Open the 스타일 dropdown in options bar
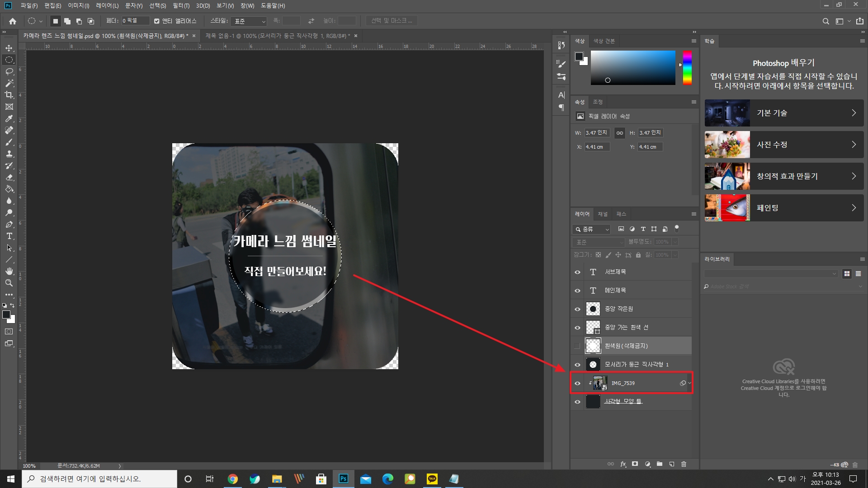The width and height of the screenshot is (868, 488). [249, 21]
